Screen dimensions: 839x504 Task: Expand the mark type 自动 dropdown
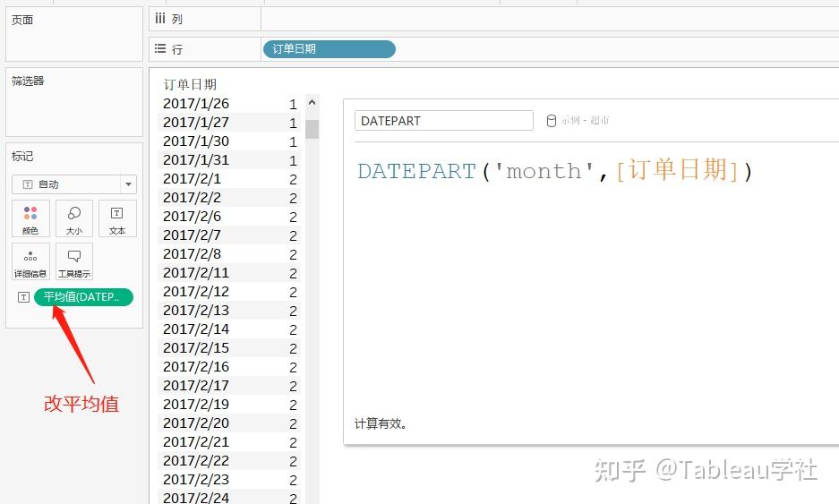click(128, 184)
